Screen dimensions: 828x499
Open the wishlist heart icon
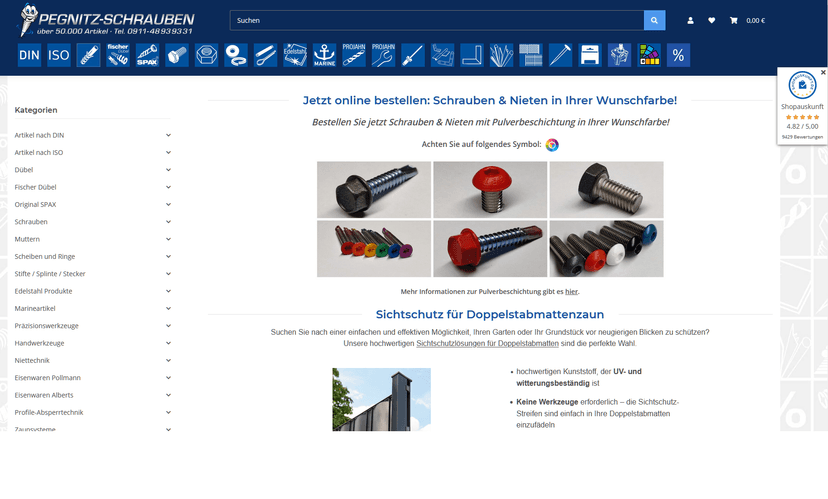(712, 21)
